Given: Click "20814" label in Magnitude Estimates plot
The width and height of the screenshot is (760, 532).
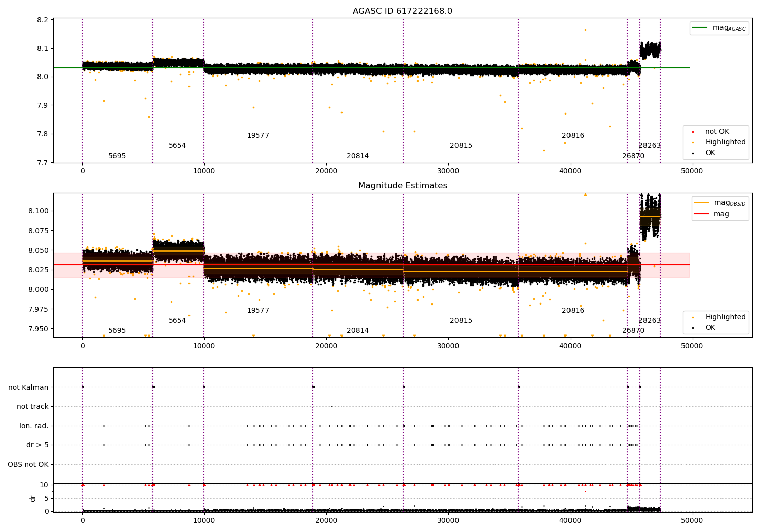Looking at the screenshot, I should coord(358,331).
